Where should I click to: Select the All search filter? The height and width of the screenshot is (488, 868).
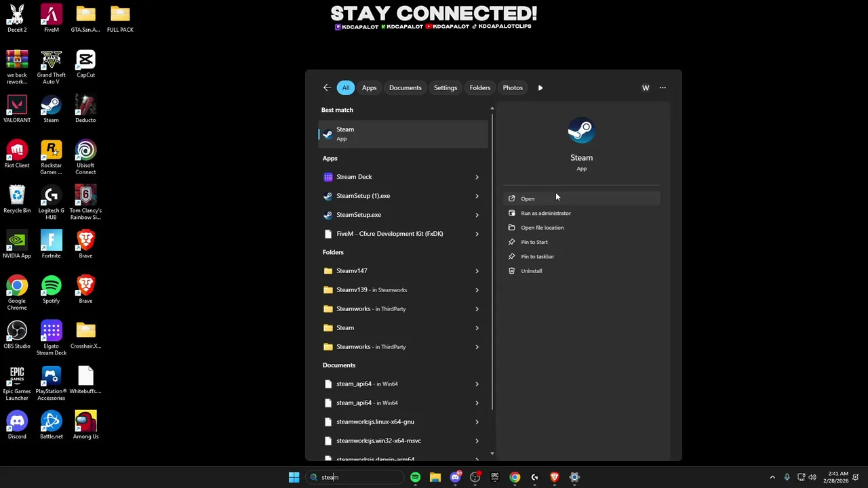[346, 87]
